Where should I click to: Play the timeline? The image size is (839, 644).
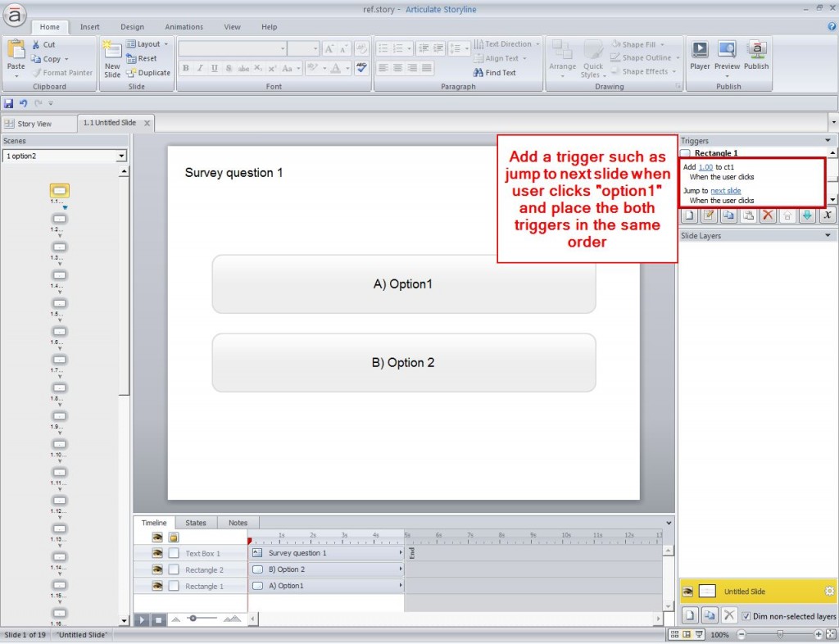141,620
